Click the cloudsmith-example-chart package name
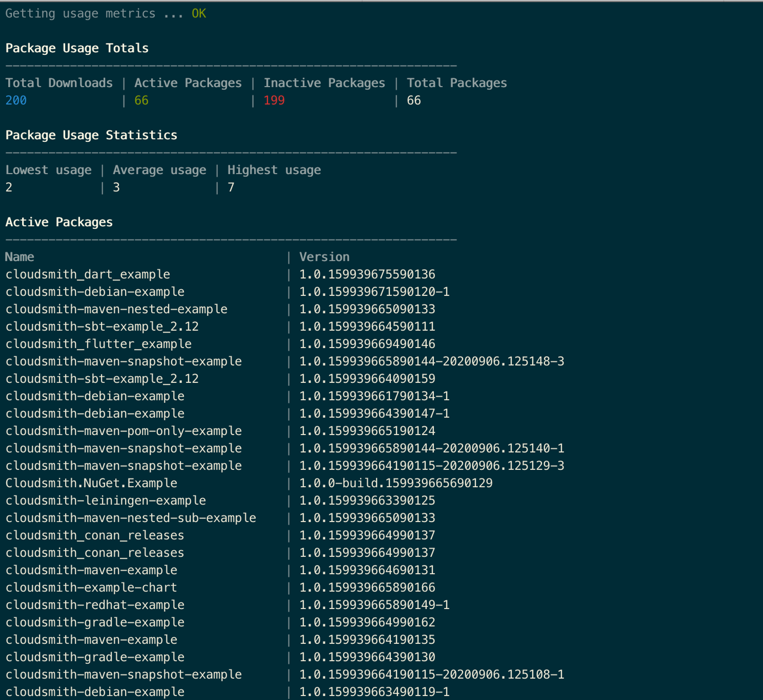 [91, 587]
